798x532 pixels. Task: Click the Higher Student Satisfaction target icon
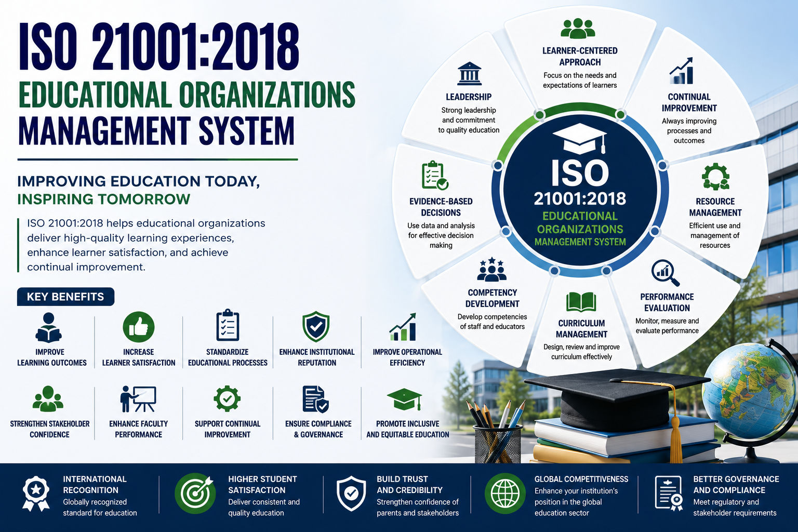coord(194,493)
